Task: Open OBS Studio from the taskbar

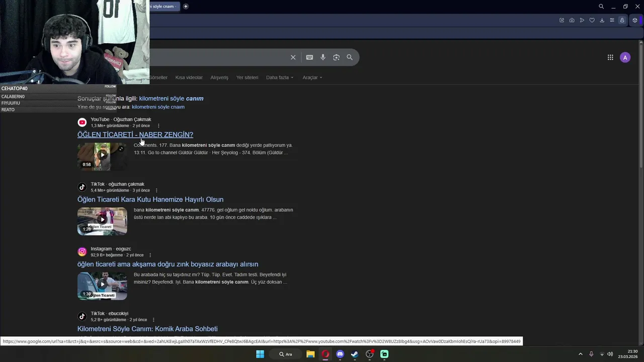Action: tap(370, 354)
